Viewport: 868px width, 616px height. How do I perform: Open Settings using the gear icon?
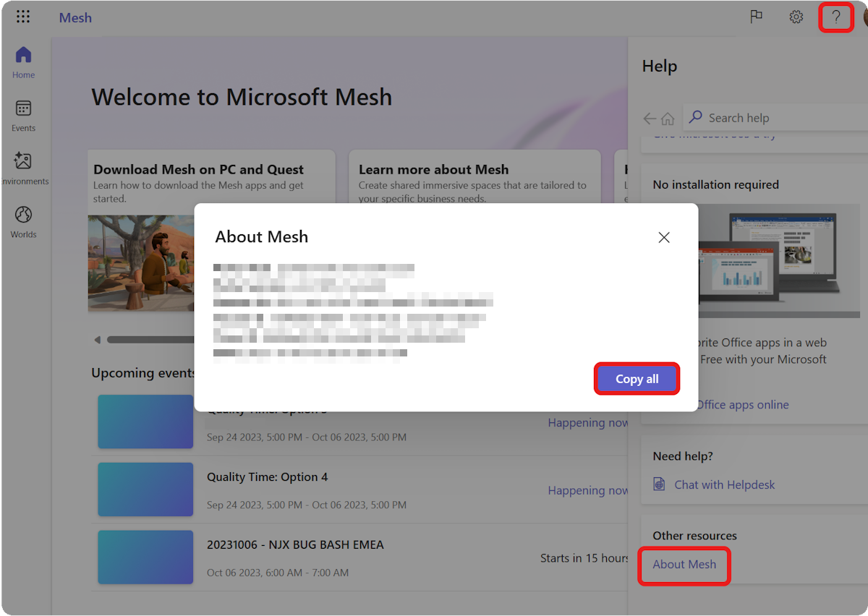pos(796,17)
